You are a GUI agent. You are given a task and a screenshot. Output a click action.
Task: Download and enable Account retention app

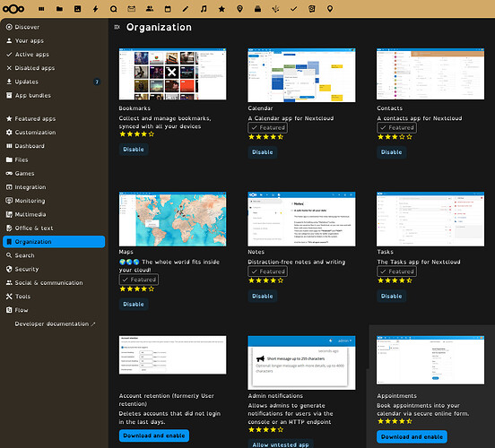(154, 435)
